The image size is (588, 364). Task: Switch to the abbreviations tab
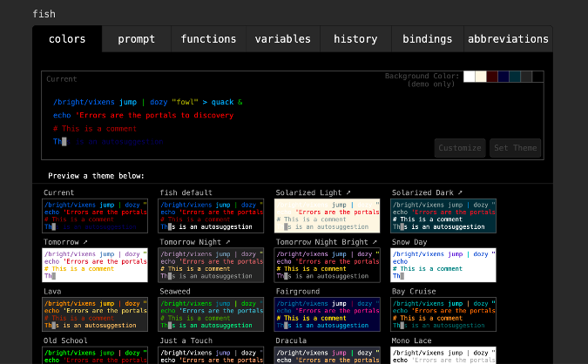pyautogui.click(x=508, y=39)
